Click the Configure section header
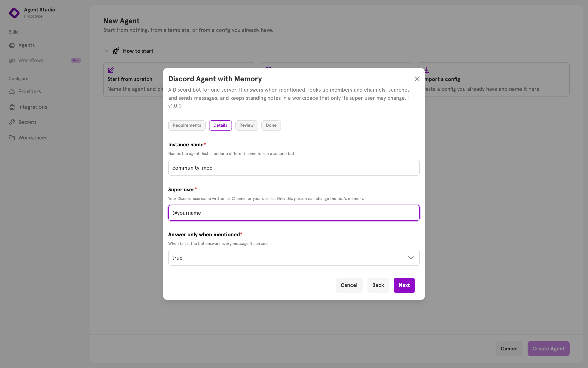Viewport: 588px width, 368px height. (x=18, y=79)
